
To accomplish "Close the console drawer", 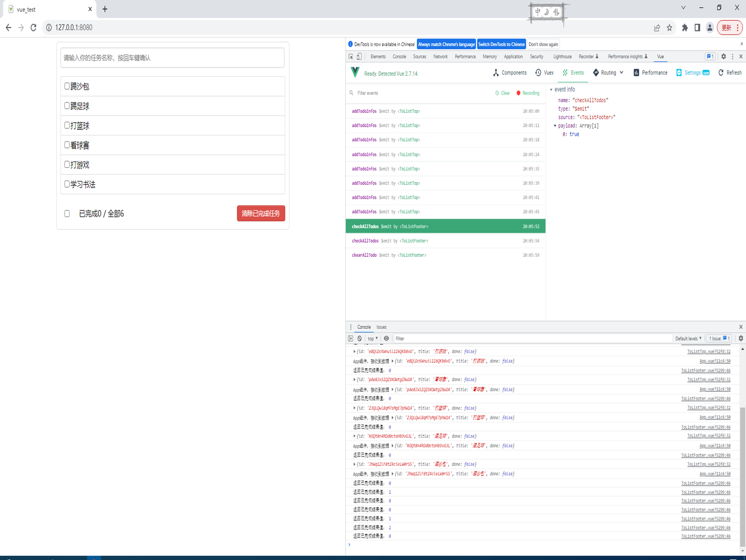I will click(741, 327).
